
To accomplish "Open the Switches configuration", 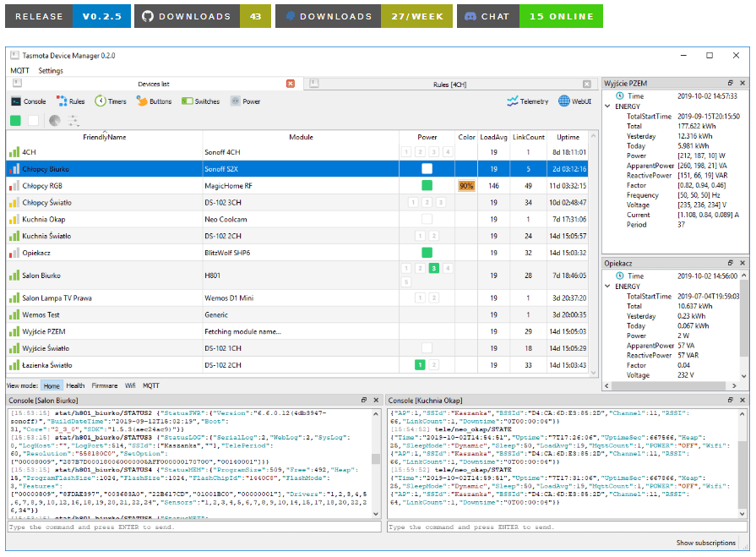I will tap(200, 101).
